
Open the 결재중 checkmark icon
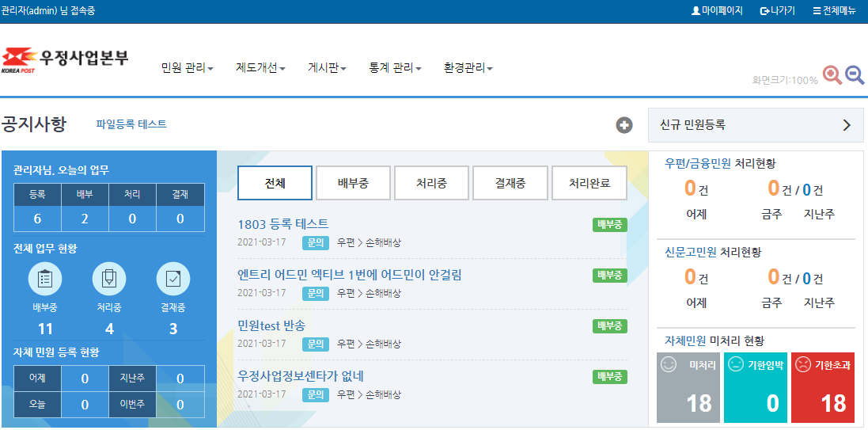(x=172, y=279)
